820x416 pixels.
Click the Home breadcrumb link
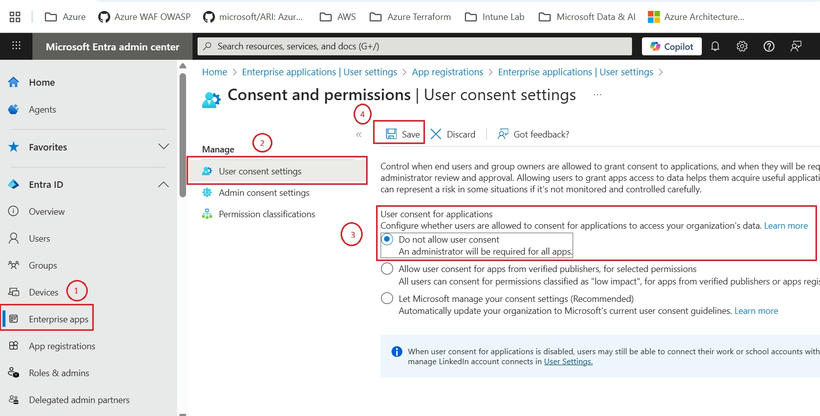pos(214,72)
